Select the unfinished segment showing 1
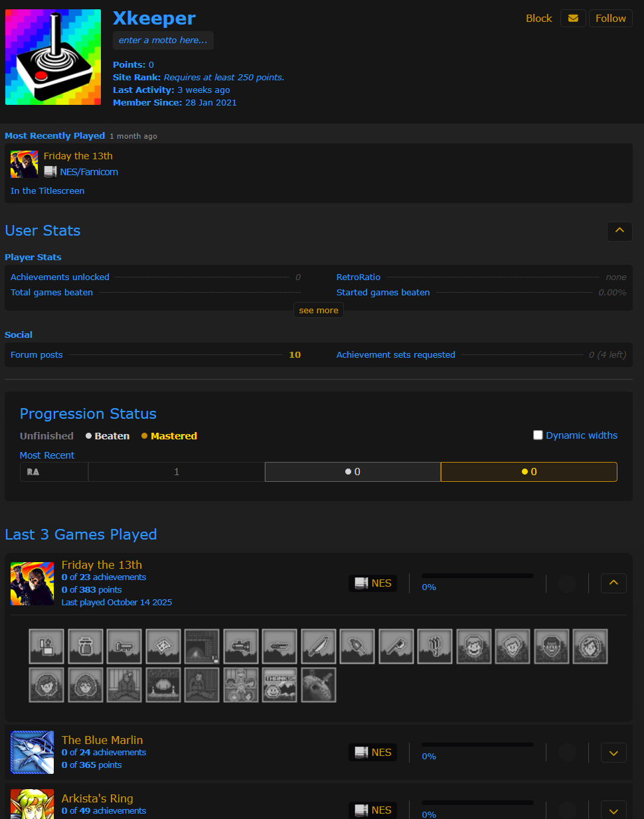The height and width of the screenshot is (819, 644). point(177,472)
